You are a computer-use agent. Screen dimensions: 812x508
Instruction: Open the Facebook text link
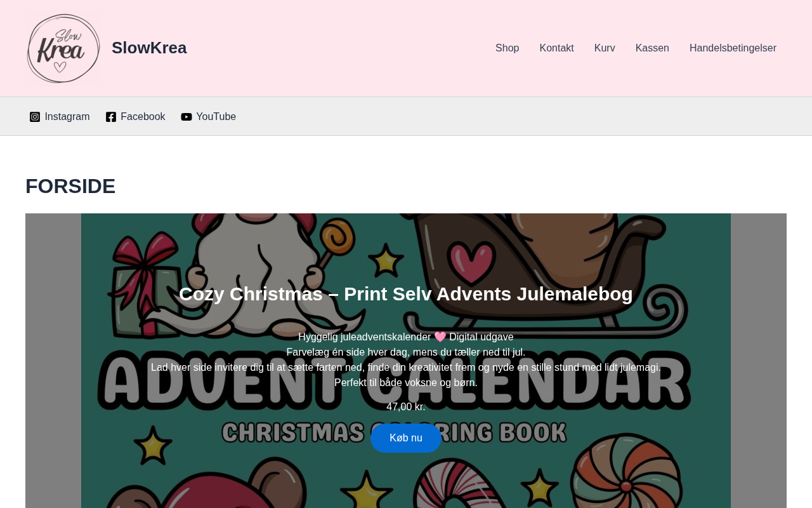tap(143, 117)
